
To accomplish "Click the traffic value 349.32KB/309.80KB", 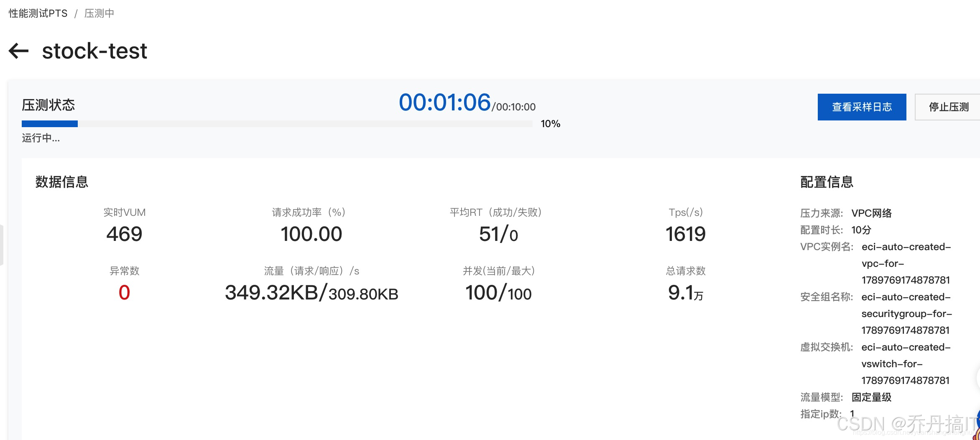I will click(x=311, y=292).
